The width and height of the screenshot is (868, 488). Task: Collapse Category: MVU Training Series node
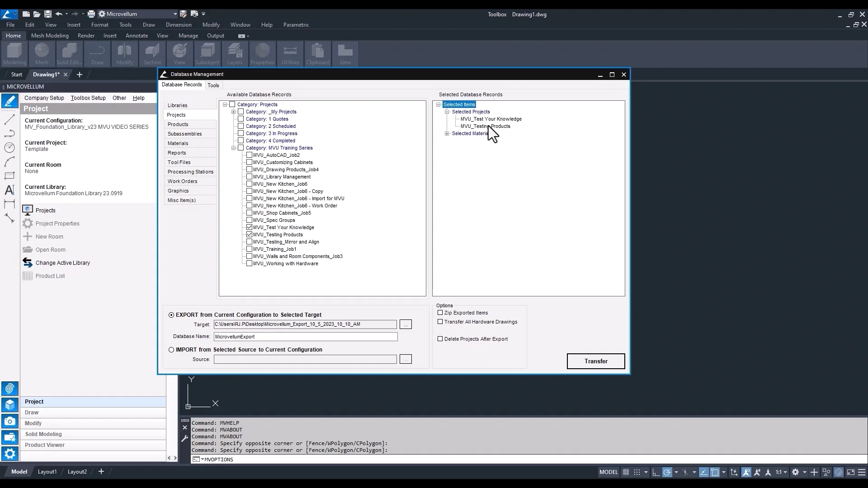pos(234,148)
